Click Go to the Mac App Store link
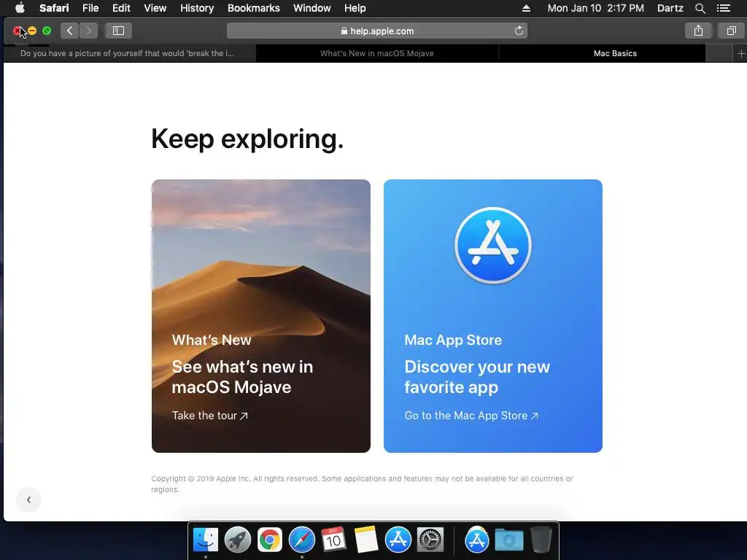This screenshot has height=560, width=747. point(471,416)
